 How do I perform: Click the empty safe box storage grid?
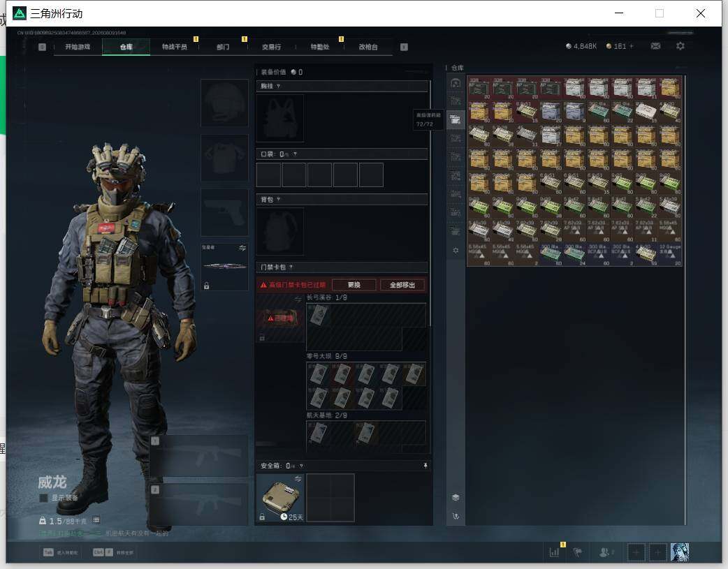pos(330,498)
